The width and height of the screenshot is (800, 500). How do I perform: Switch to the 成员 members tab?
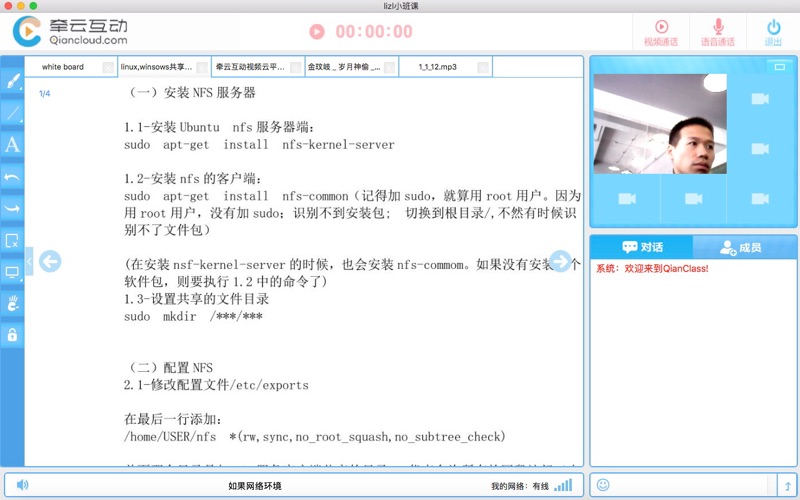click(744, 247)
